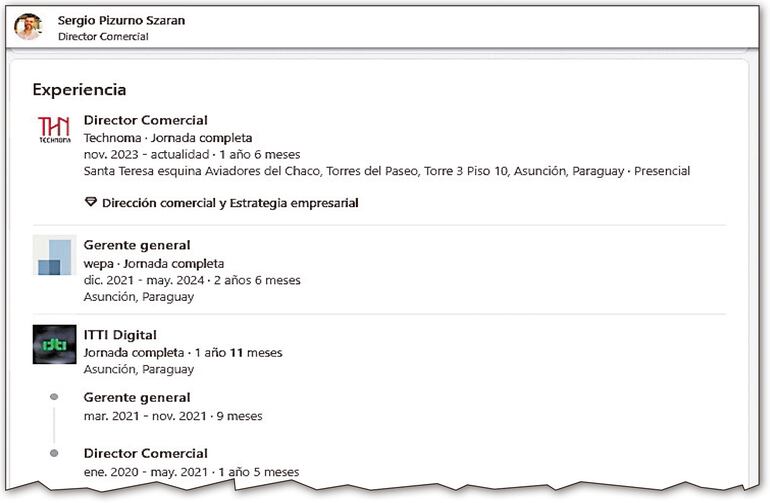Select the Director Comercial title at Technoma

pos(146,120)
